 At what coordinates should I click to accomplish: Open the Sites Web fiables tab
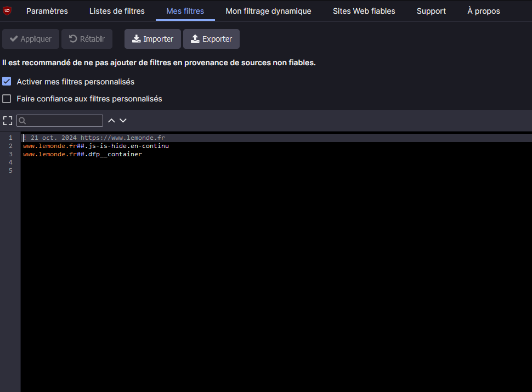pyautogui.click(x=364, y=11)
